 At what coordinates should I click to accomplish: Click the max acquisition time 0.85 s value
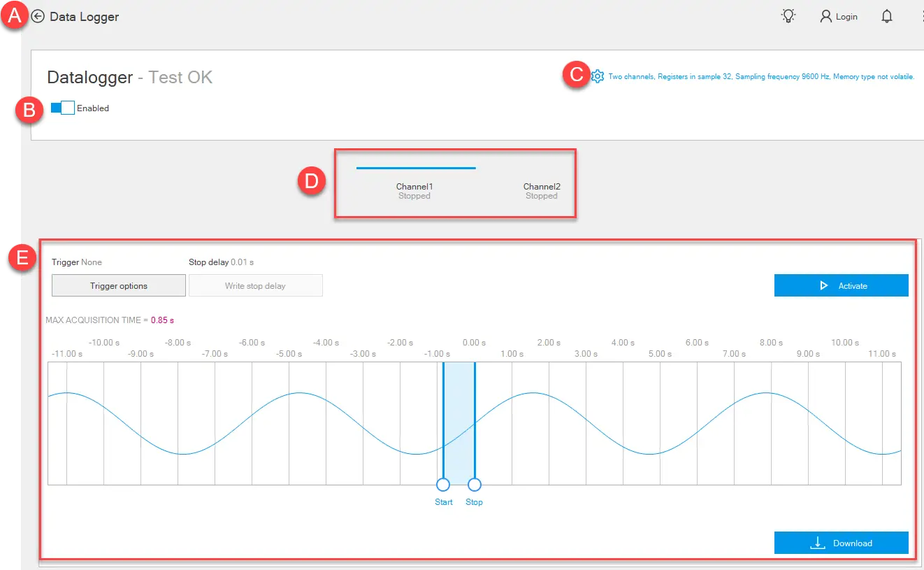point(162,320)
